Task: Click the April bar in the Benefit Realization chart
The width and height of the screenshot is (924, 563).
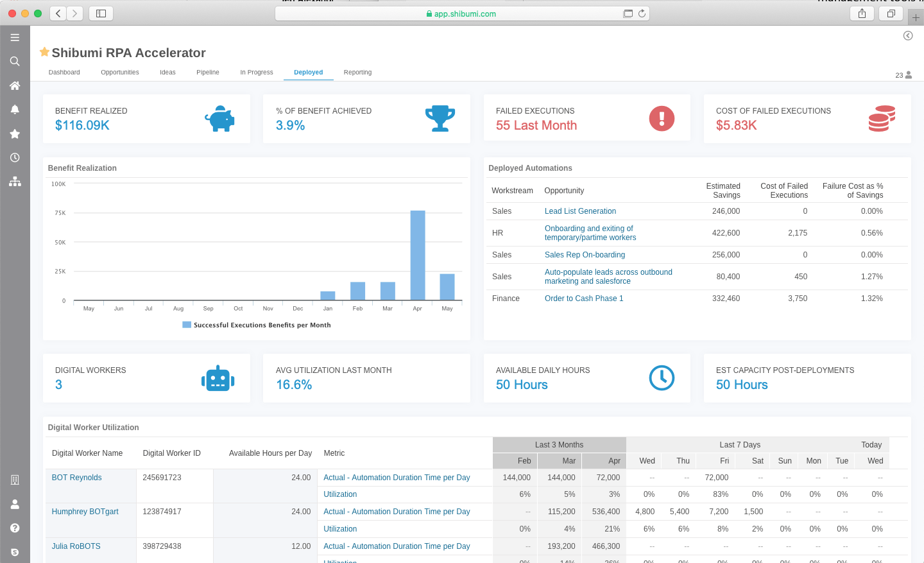Action: [x=418, y=255]
